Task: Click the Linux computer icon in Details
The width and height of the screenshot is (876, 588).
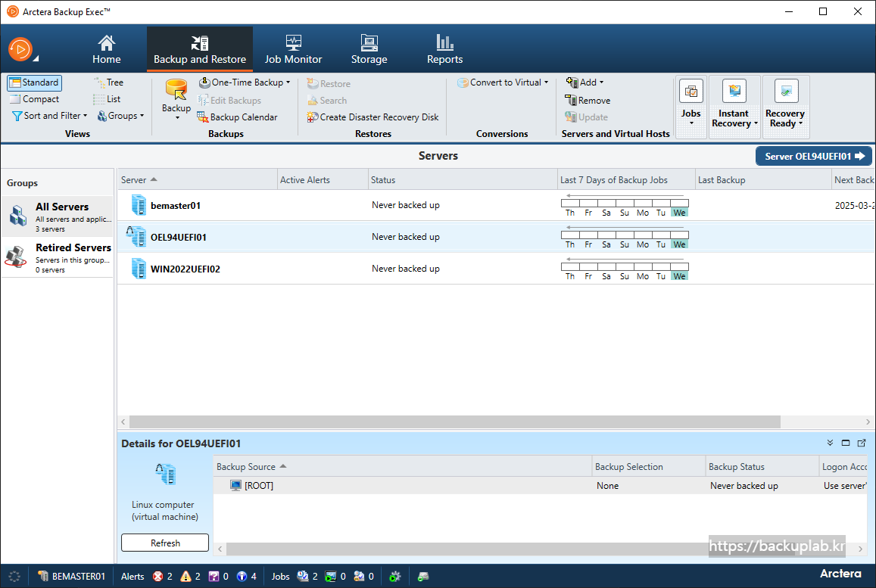Action: pos(165,474)
